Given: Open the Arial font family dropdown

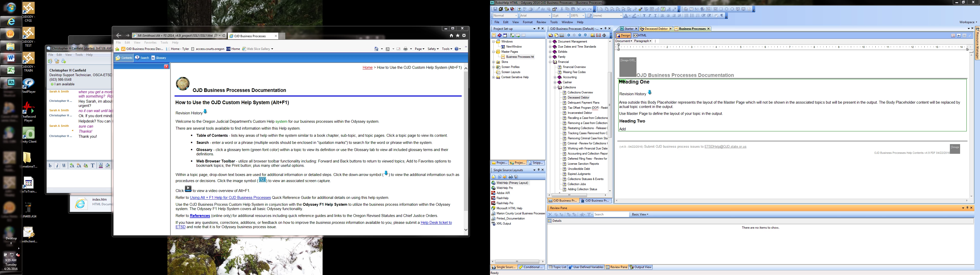Looking at the screenshot, I should [550, 16].
